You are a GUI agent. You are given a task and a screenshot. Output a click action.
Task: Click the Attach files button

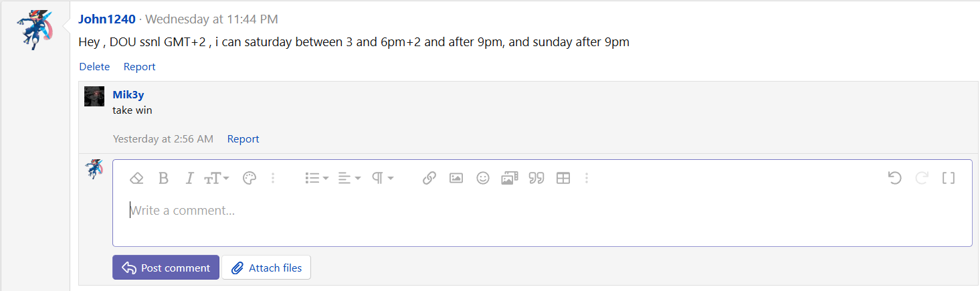coord(266,268)
